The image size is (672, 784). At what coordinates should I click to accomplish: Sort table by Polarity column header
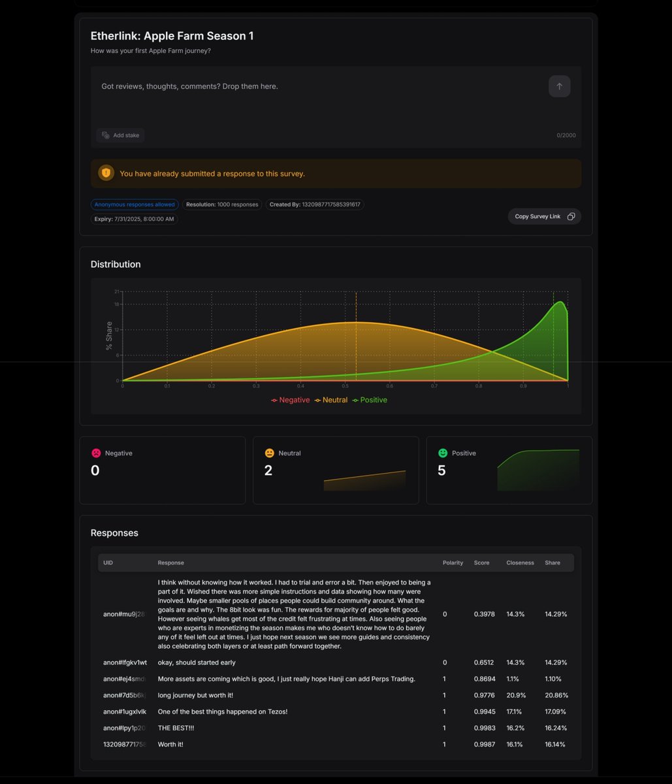(x=453, y=563)
